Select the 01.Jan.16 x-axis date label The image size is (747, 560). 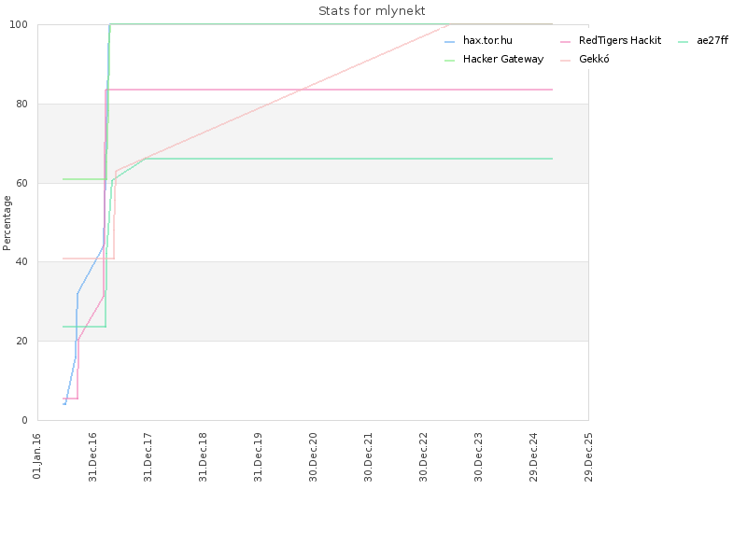click(36, 455)
